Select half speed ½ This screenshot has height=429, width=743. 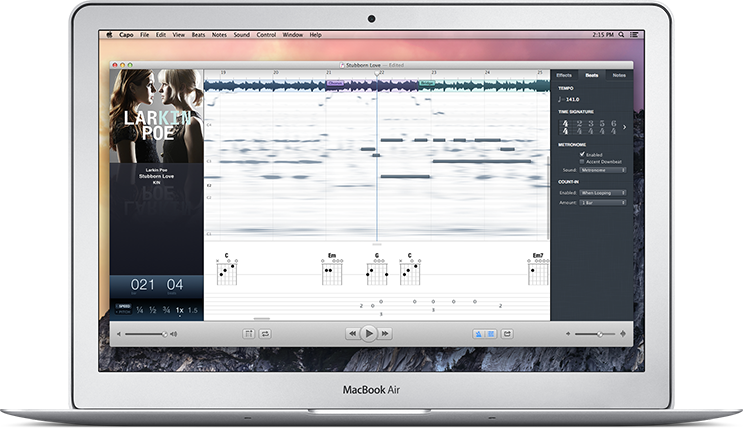pos(153,310)
